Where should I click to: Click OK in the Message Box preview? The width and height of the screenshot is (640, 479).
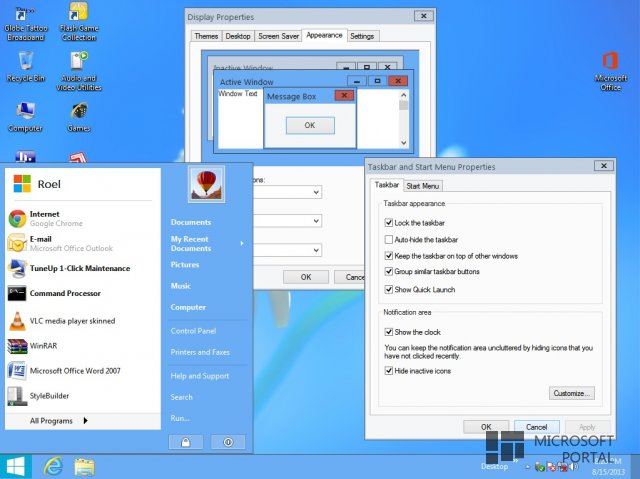pyautogui.click(x=310, y=125)
